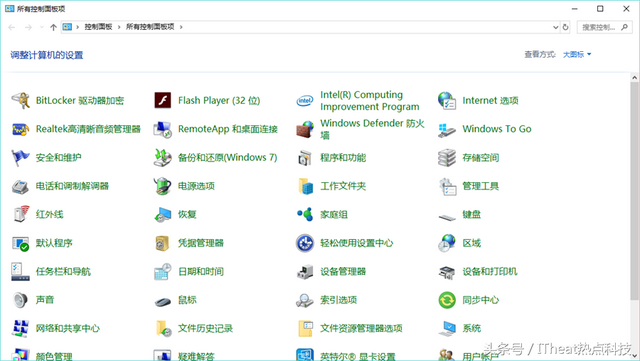This screenshot has height=361, width=640.
Task: Click the 同步中心 green icon
Action: [447, 300]
